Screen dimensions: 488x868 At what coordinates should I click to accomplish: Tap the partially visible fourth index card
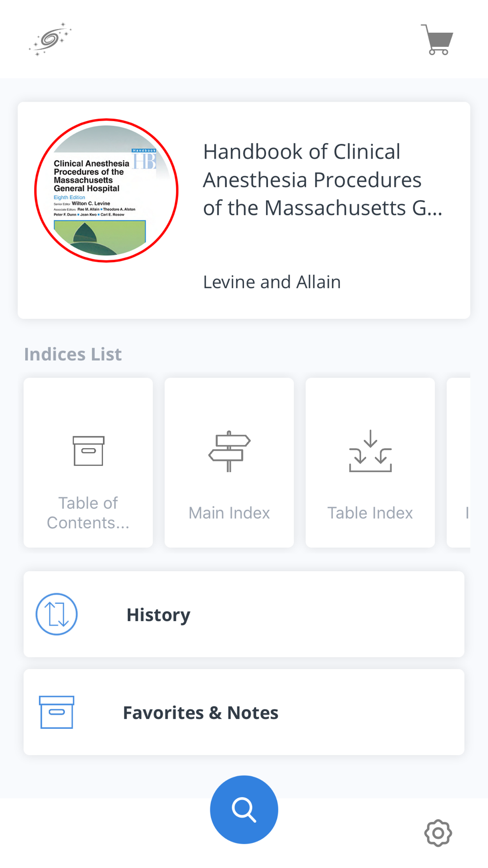(459, 462)
